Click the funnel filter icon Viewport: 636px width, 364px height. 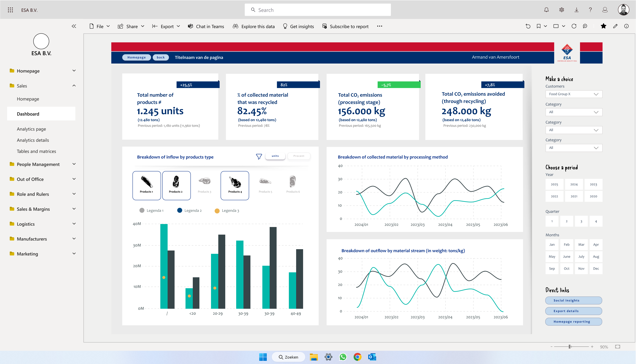(259, 157)
